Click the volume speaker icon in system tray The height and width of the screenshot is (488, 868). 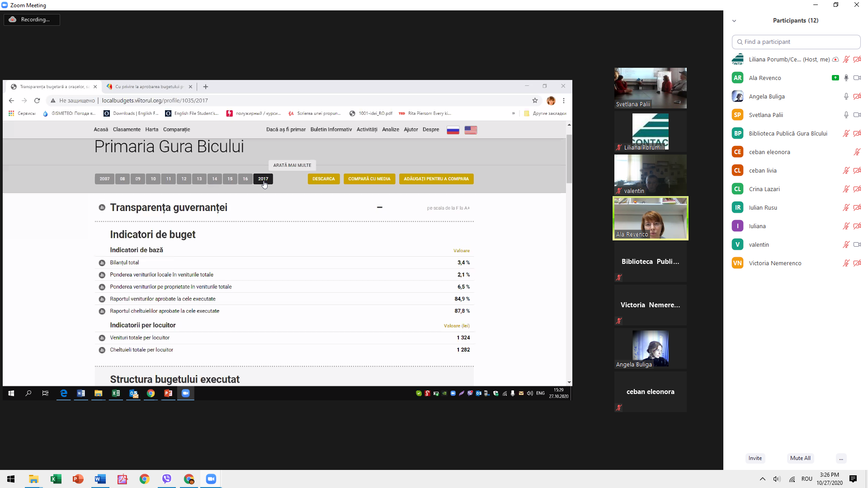click(x=777, y=479)
